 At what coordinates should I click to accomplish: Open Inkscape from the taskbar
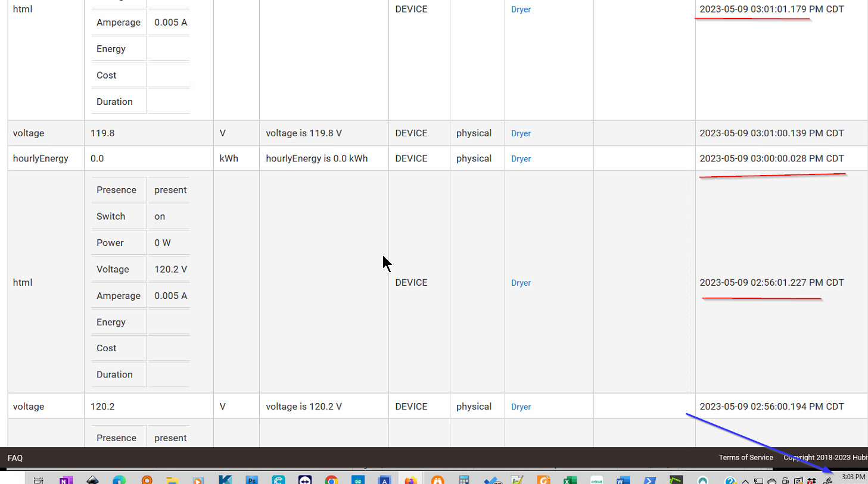click(x=92, y=480)
